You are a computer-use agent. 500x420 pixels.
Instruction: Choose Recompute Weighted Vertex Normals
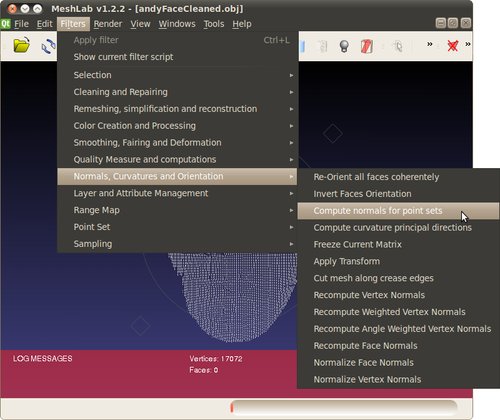(x=398, y=312)
